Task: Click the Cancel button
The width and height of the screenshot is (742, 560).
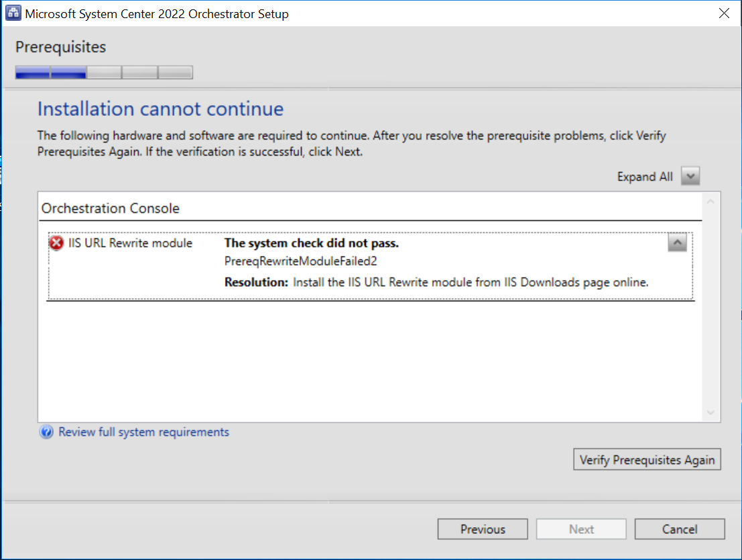Action: pos(680,529)
